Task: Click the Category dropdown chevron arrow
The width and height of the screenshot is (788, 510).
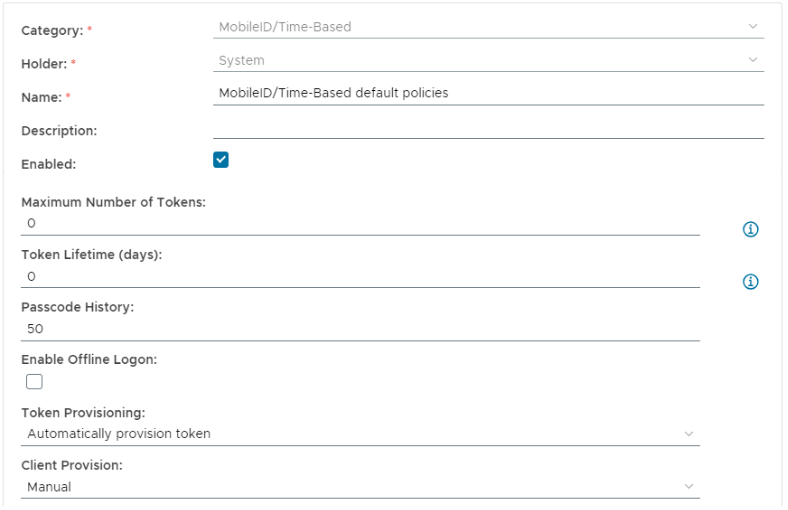Action: (753, 27)
